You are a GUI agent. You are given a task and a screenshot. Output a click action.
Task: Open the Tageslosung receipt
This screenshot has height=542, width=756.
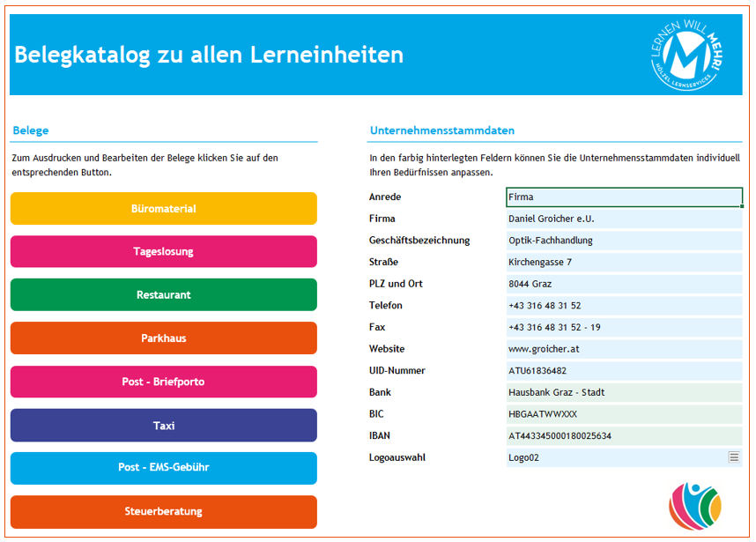(163, 251)
